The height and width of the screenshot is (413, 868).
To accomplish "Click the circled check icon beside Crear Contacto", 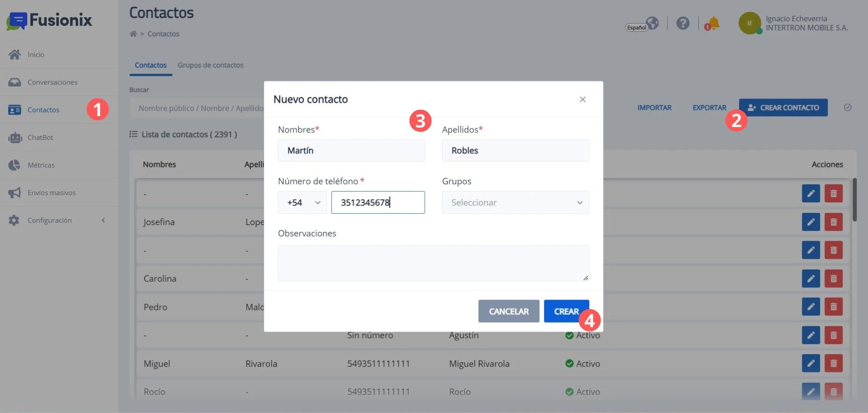I will (x=847, y=108).
